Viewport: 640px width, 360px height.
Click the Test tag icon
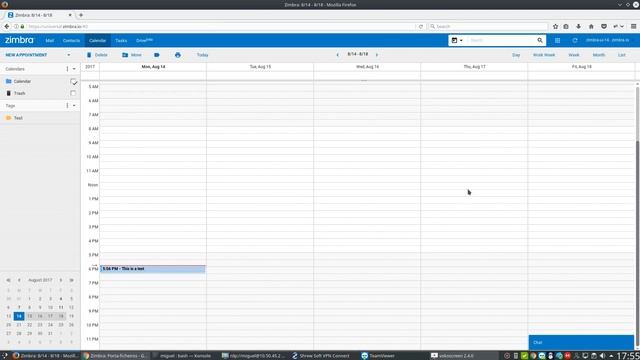(9, 118)
